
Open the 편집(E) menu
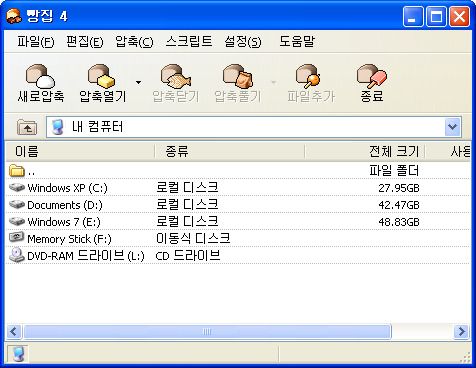(85, 42)
